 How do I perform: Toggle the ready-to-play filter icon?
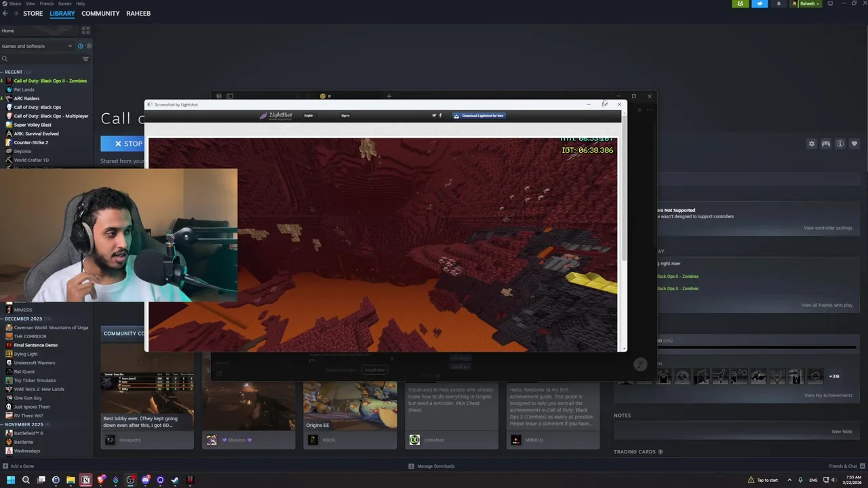tap(89, 46)
